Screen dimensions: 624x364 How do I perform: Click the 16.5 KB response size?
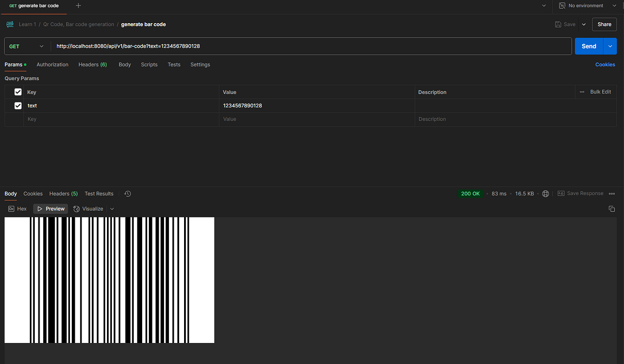coord(525,194)
